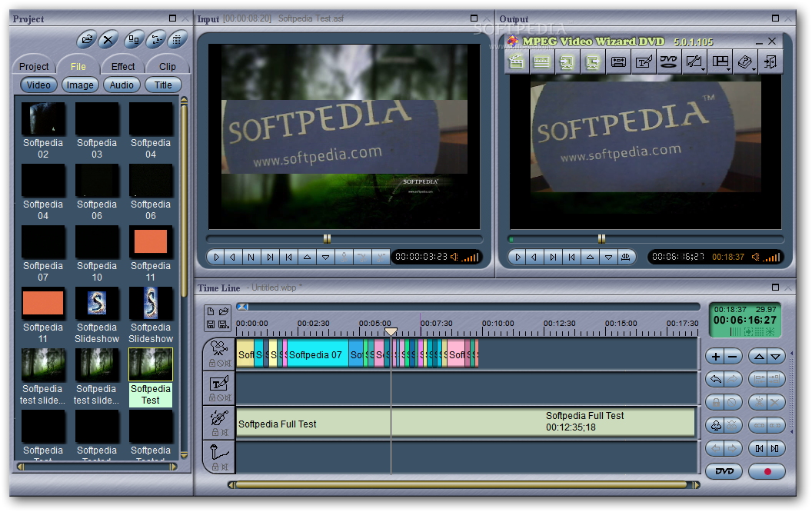The image size is (812, 512).
Task: Select the Softpedia 07 clip on timeline
Action: coord(318,354)
